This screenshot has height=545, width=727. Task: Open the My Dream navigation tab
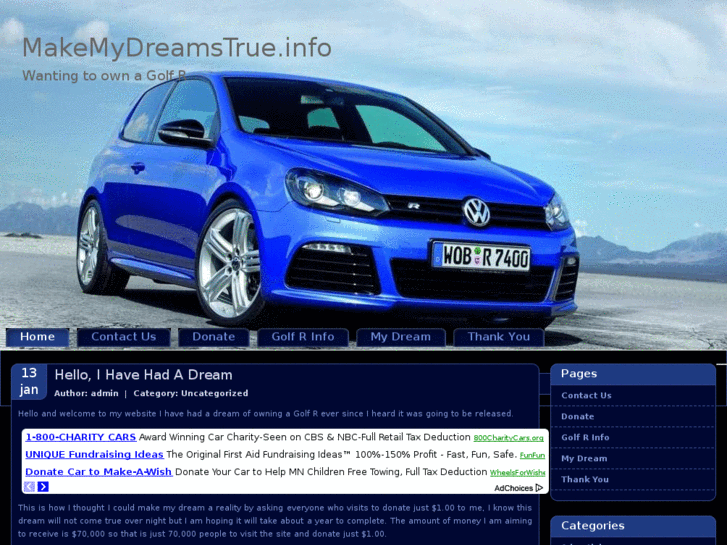pos(401,337)
